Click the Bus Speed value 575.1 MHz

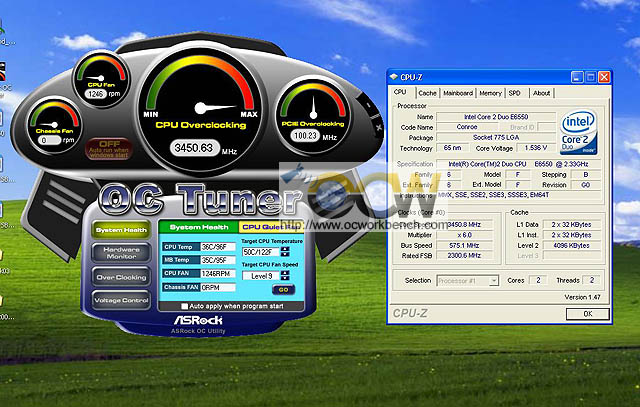464,245
